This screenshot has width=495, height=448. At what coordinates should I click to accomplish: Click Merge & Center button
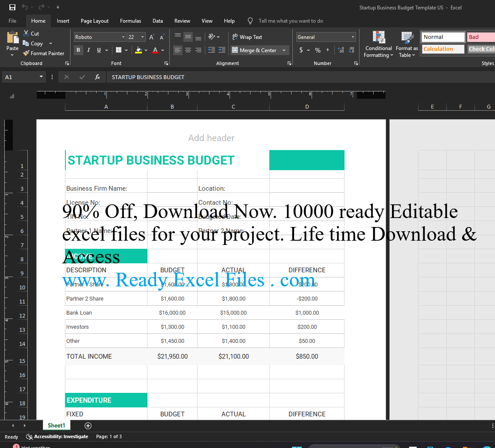pos(254,50)
